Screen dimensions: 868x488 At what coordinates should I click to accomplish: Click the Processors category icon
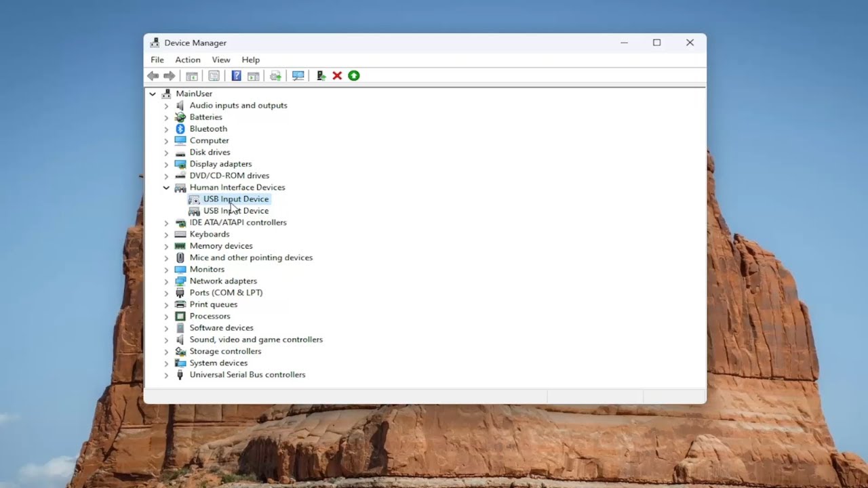pyautogui.click(x=180, y=316)
